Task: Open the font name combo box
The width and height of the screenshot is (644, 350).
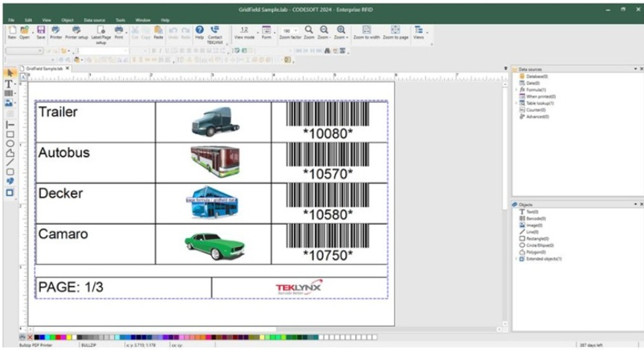Action: pyautogui.click(x=103, y=51)
